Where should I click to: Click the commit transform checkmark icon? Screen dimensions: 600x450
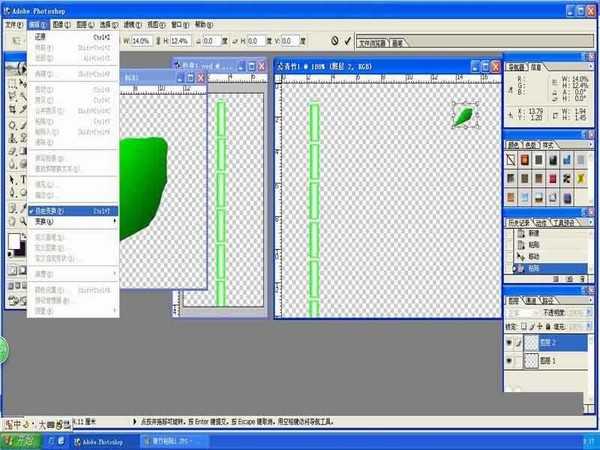coord(347,41)
